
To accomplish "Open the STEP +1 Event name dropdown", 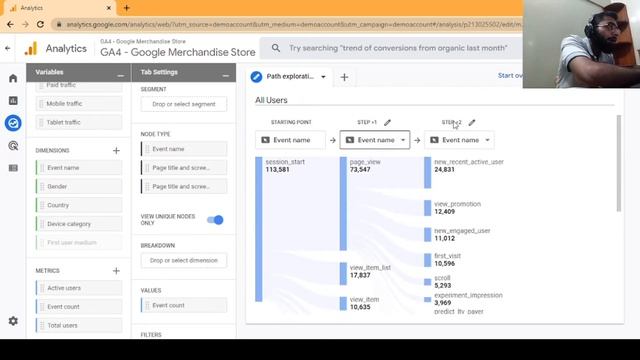I will coord(375,140).
